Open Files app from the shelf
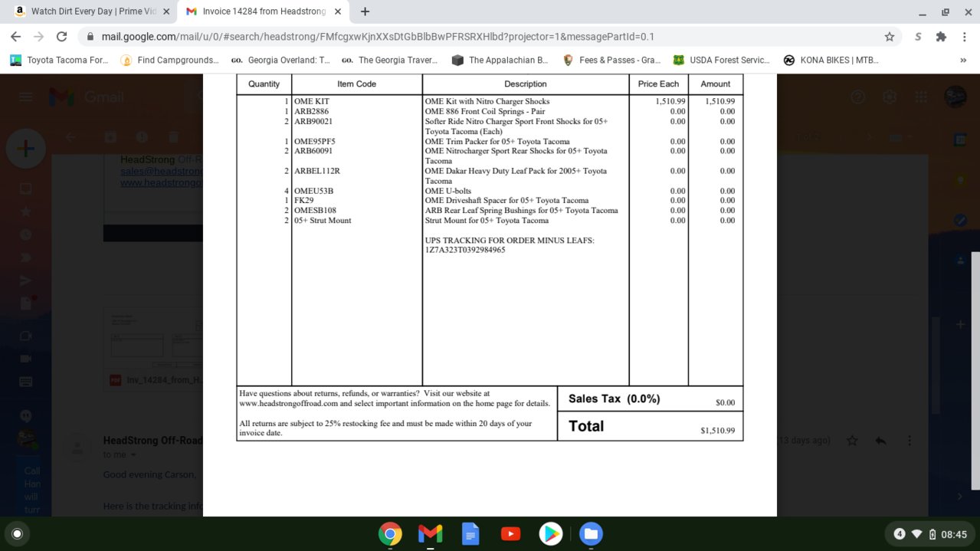Viewport: 980px width, 551px height. 591,533
